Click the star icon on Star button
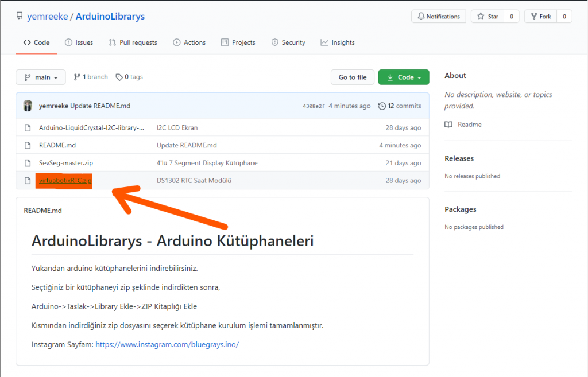The height and width of the screenshot is (377, 588). pos(481,16)
